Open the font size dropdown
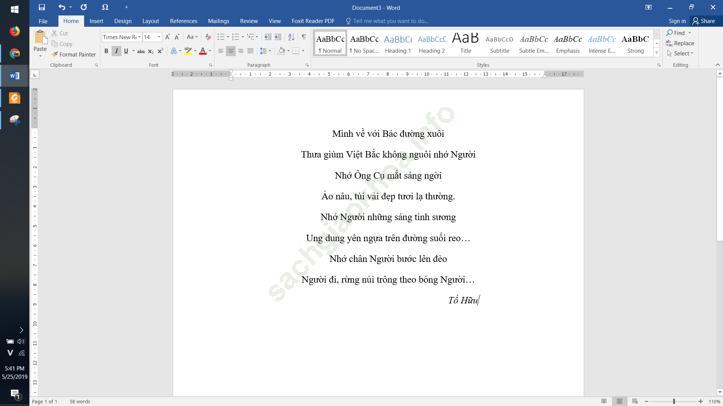The width and height of the screenshot is (723, 406). 159,37
